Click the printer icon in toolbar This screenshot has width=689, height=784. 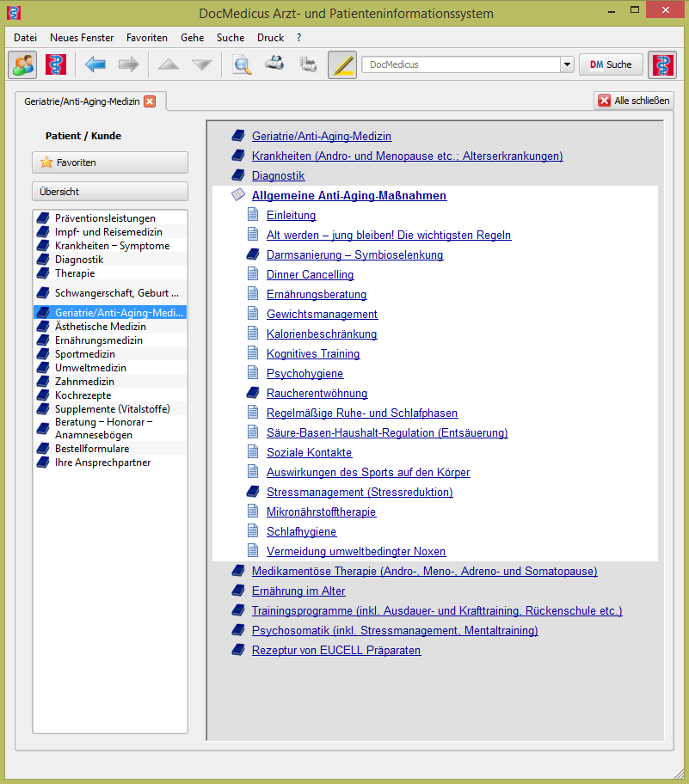274,64
